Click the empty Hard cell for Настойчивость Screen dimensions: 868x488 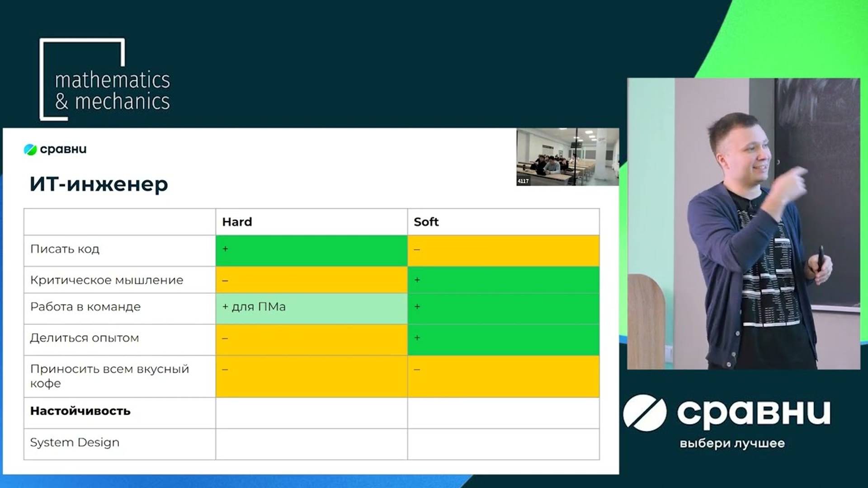click(311, 413)
